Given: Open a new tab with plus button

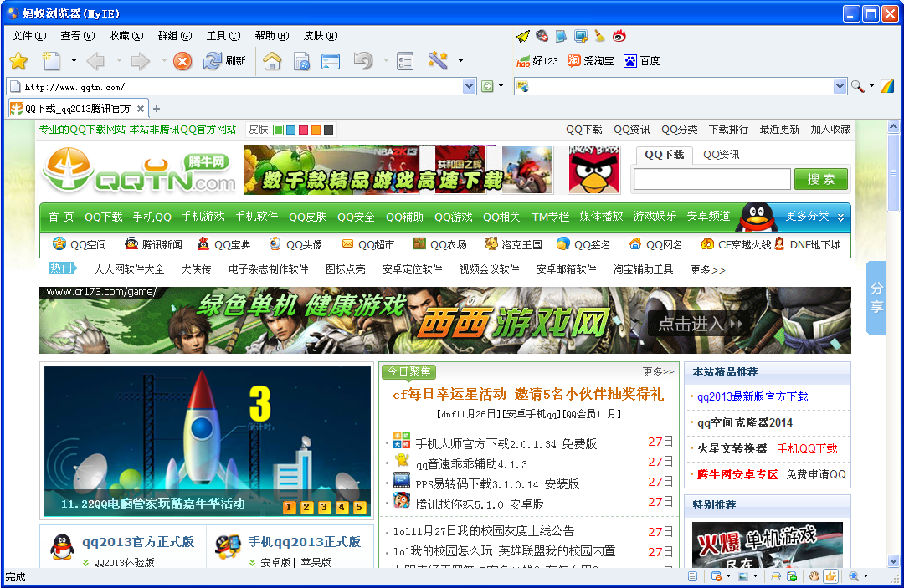Looking at the screenshot, I should 157,109.
